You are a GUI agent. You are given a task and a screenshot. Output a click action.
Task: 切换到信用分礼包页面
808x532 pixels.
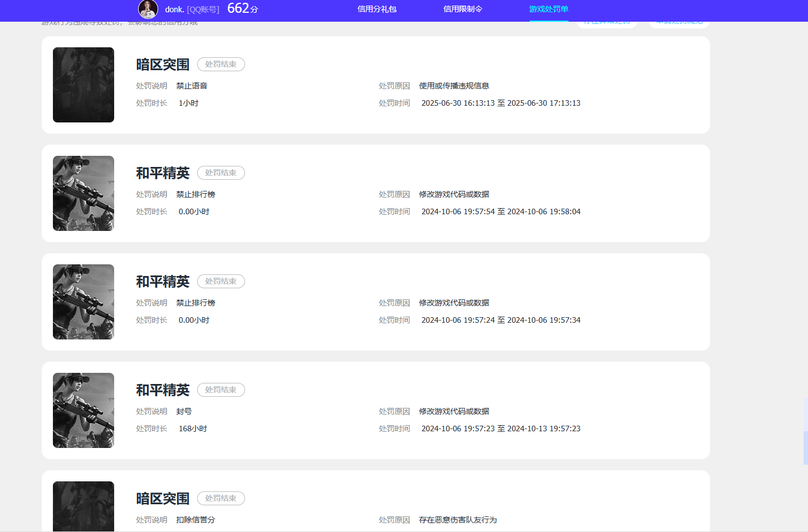tap(377, 8)
